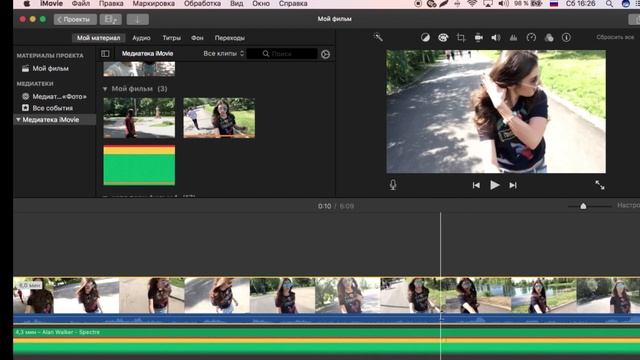Open the AirPlay display menu icon

point(488,4)
